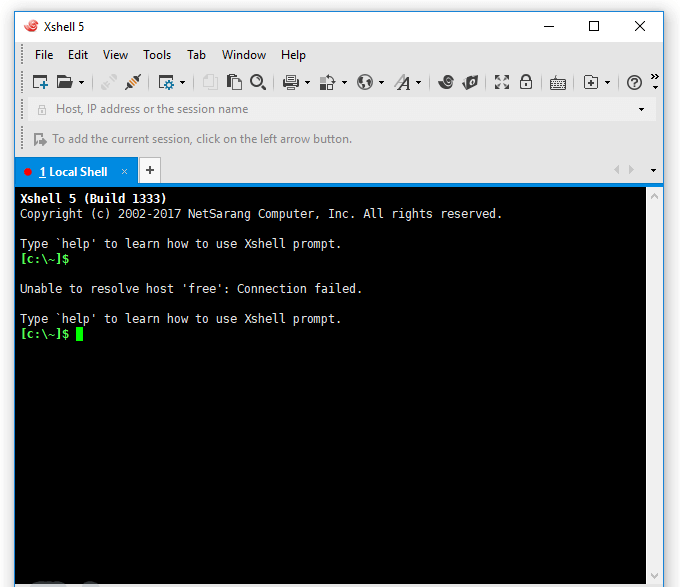This screenshot has width=680, height=587.
Task: Open the Edit menu
Action: tap(78, 55)
